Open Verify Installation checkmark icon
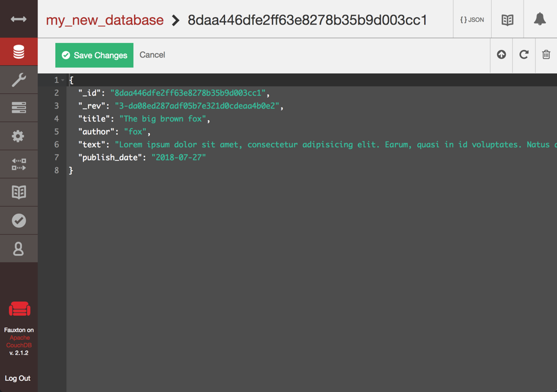Image resolution: width=557 pixels, height=392 pixels. [19, 221]
